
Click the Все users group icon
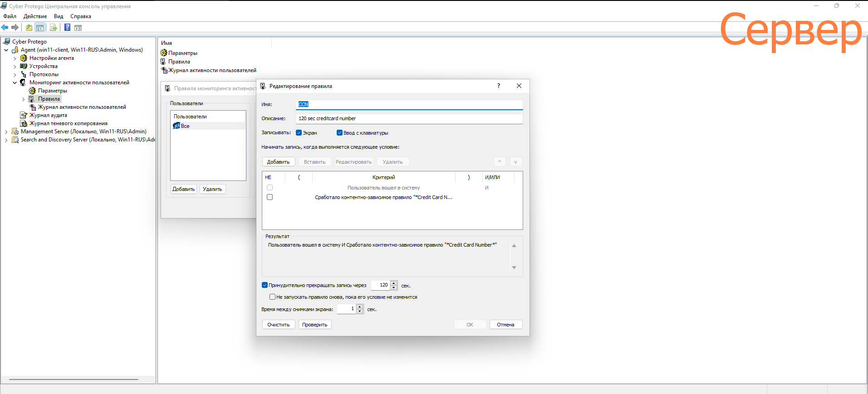point(177,126)
